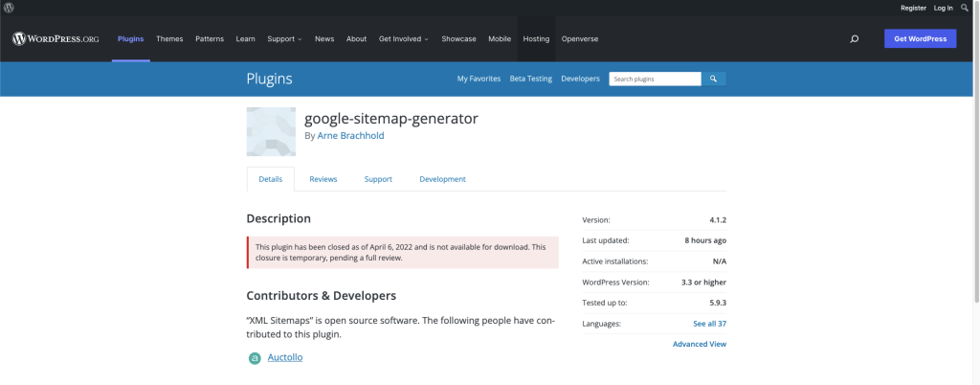Click the See all 37 languages link

[709, 324]
